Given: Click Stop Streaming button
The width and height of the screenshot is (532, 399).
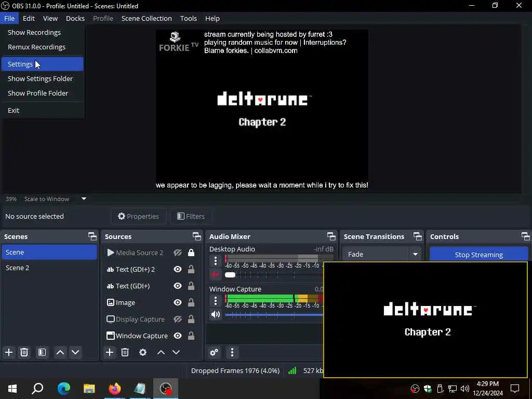Looking at the screenshot, I should (478, 255).
